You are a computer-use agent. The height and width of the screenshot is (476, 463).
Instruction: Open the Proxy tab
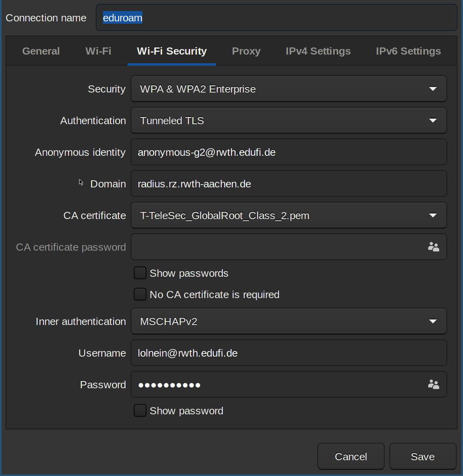tap(246, 51)
